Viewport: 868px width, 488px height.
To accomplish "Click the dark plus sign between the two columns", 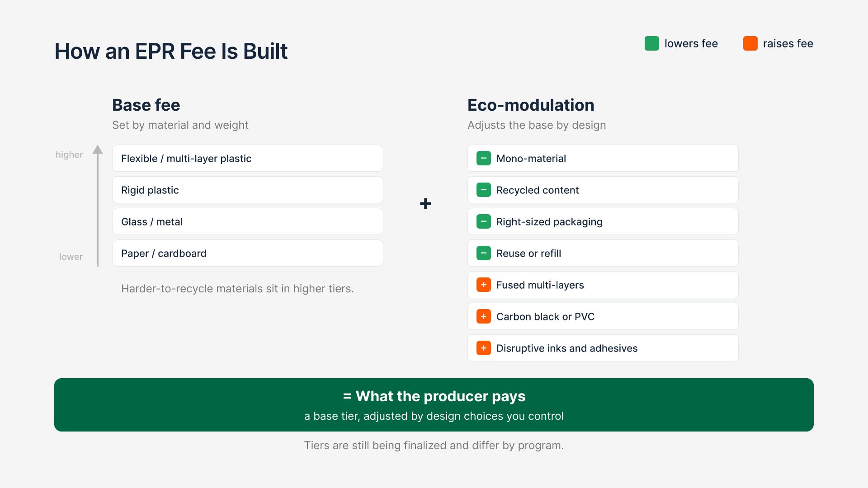I will [x=425, y=204].
